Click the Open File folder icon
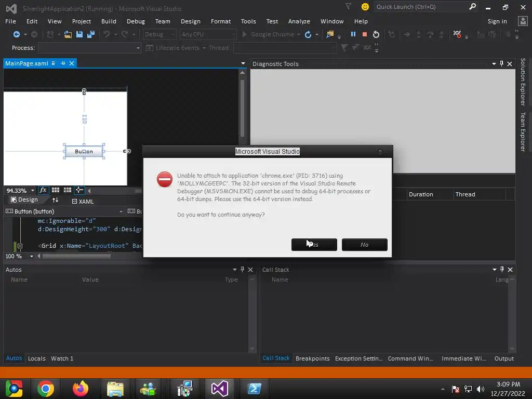 tap(68, 34)
